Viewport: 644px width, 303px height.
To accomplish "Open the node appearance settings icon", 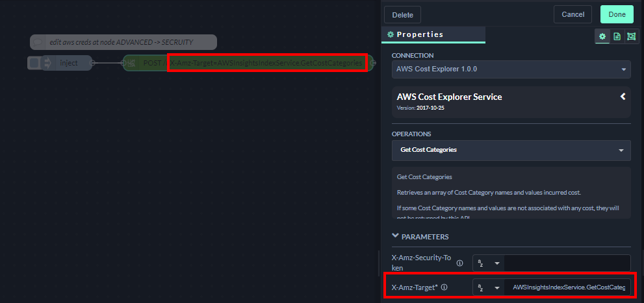I will (x=631, y=36).
